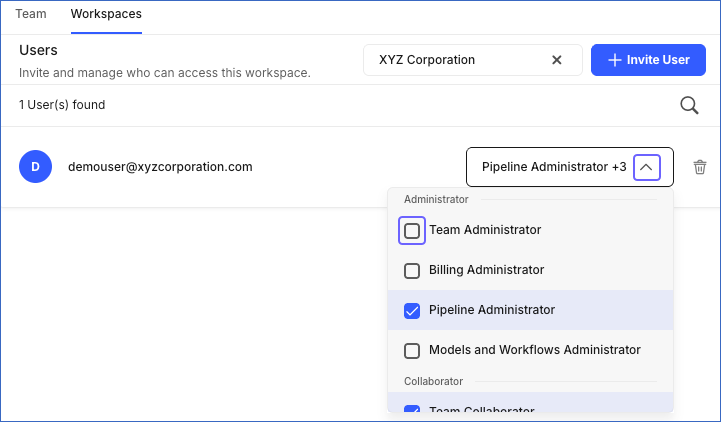Viewport: 721px width, 422px height.
Task: Click the Administrator group header
Action: click(x=436, y=199)
